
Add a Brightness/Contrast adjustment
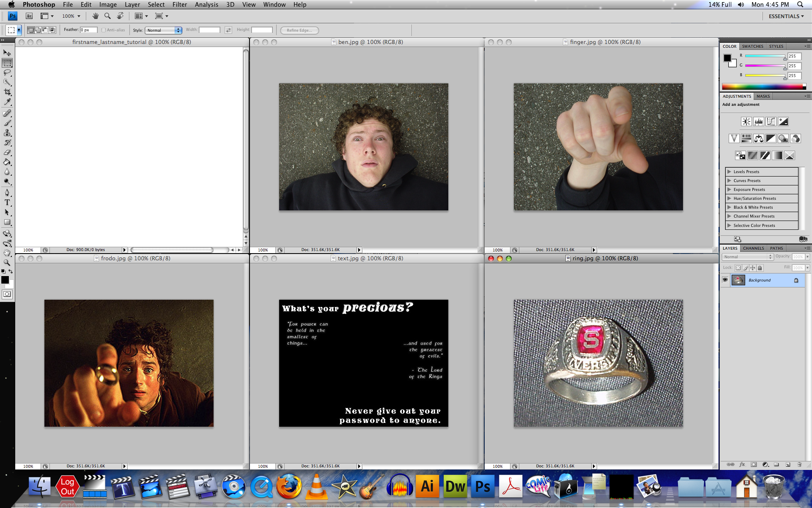click(746, 122)
